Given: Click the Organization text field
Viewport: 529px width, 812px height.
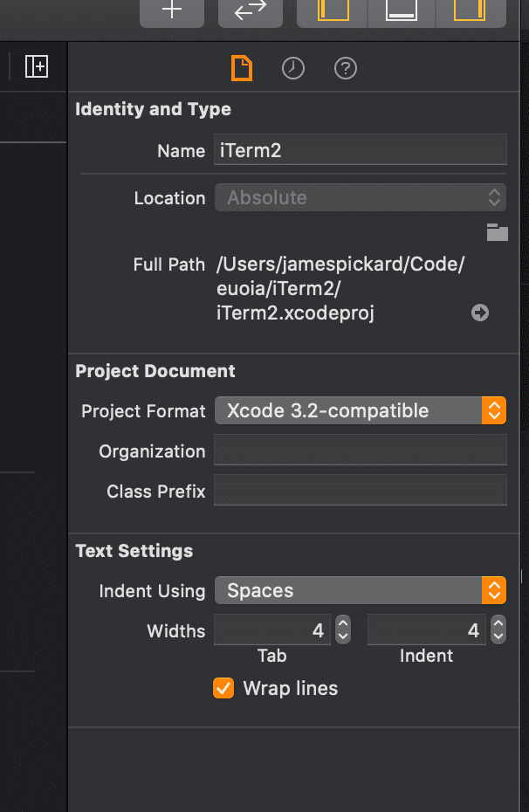Looking at the screenshot, I should tap(361, 451).
